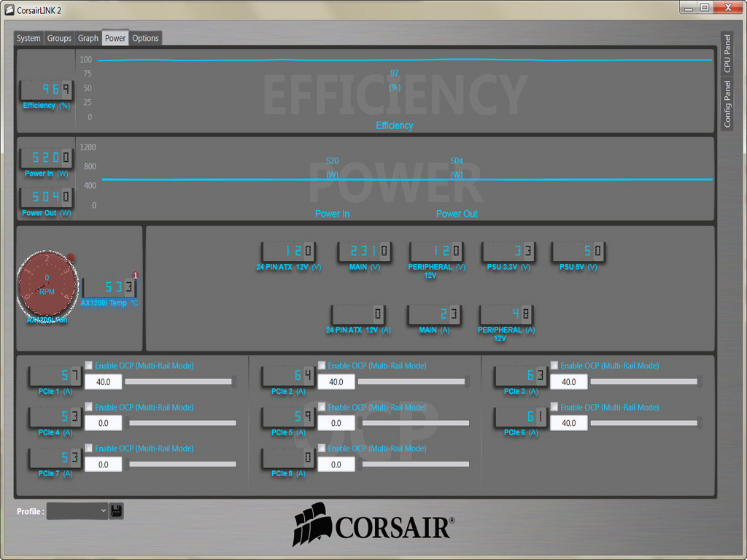Click the Power In graph legend label
This screenshot has width=747, height=560.
[332, 214]
